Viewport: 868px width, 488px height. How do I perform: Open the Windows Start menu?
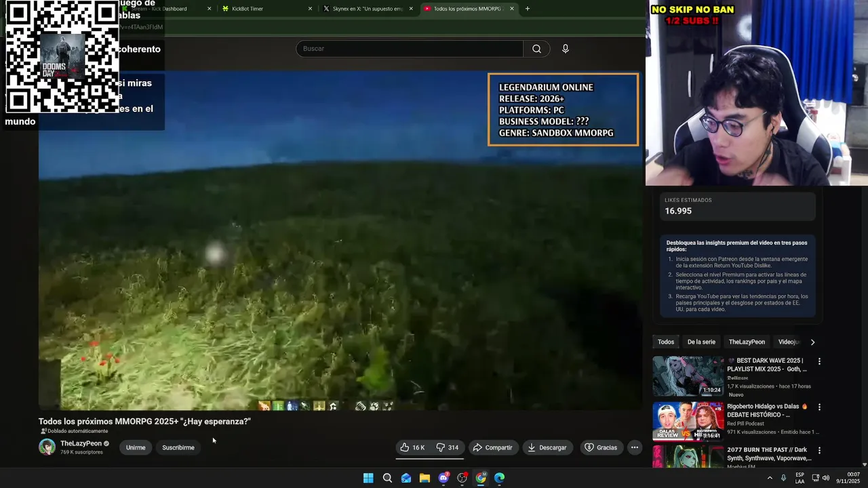click(368, 478)
